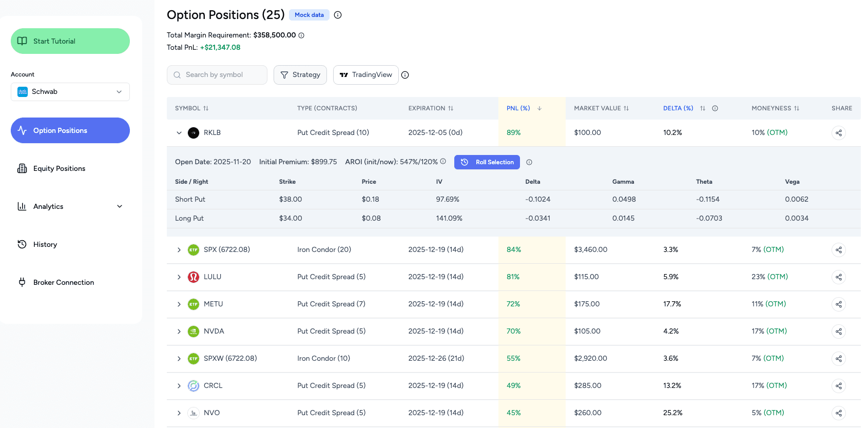Image resolution: width=868 pixels, height=428 pixels.
Task: Go to History in the sidebar
Action: tap(45, 244)
